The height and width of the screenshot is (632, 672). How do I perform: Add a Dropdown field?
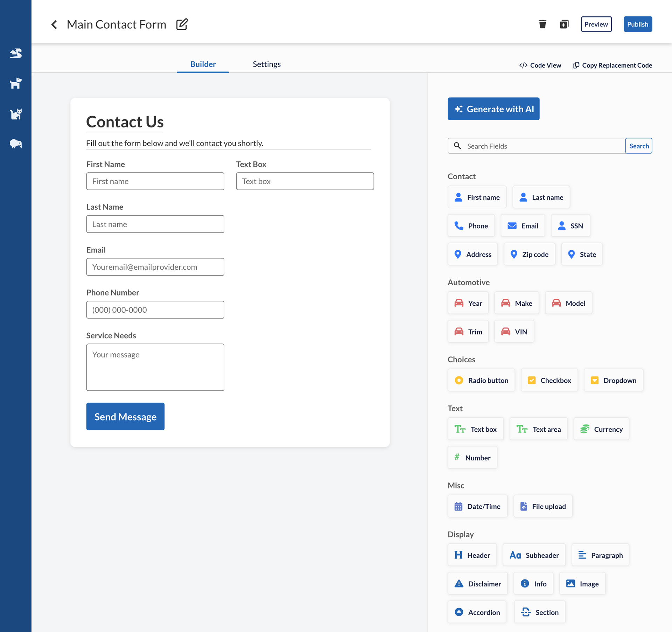(x=613, y=380)
